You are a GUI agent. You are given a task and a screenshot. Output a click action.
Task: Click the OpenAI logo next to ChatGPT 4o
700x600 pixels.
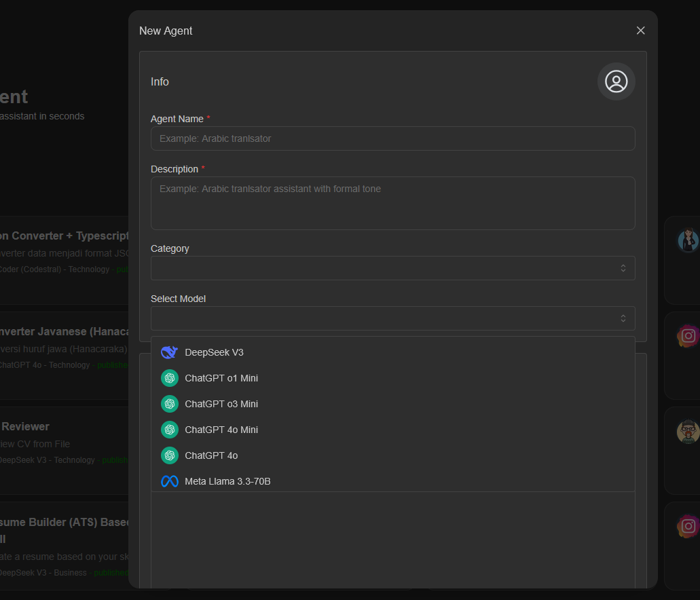tap(169, 455)
